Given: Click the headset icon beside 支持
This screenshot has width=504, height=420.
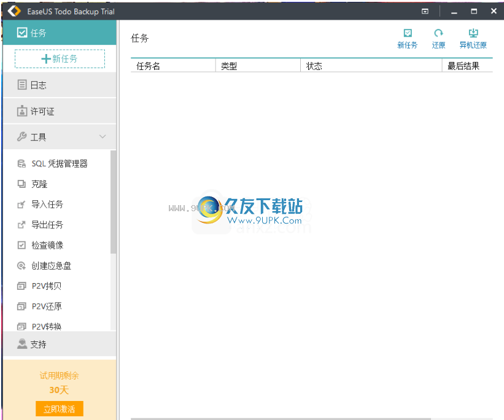Looking at the screenshot, I should coord(22,344).
